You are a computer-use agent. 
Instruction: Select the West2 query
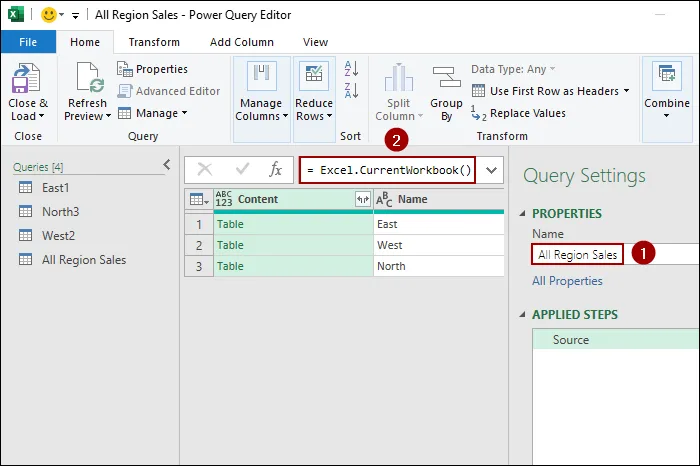[x=58, y=235]
